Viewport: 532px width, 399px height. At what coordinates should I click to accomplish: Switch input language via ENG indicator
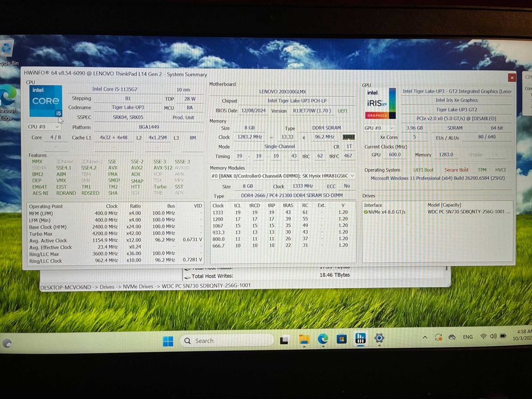point(468,336)
